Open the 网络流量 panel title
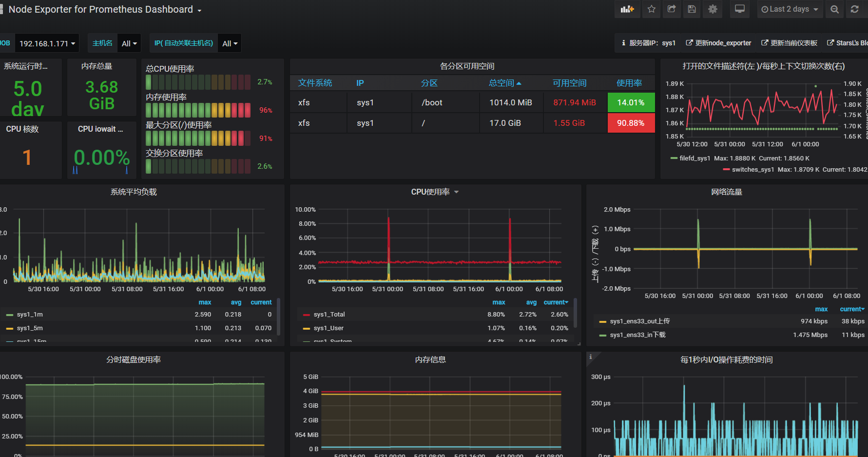Screen dimensions: 868x457 (727, 192)
